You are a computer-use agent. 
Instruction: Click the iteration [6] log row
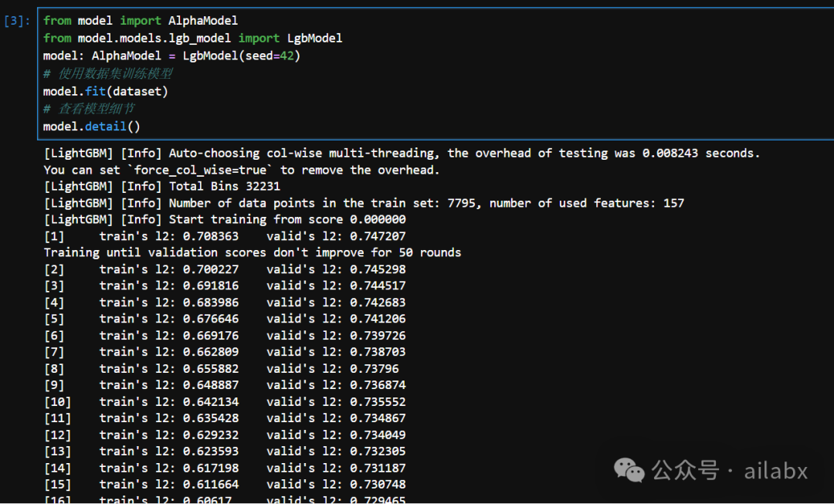point(225,336)
